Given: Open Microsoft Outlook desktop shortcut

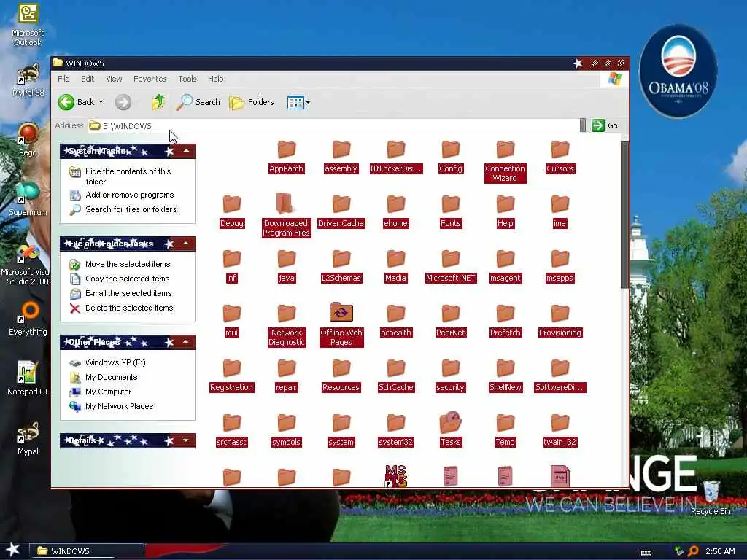Looking at the screenshot, I should (28, 25).
